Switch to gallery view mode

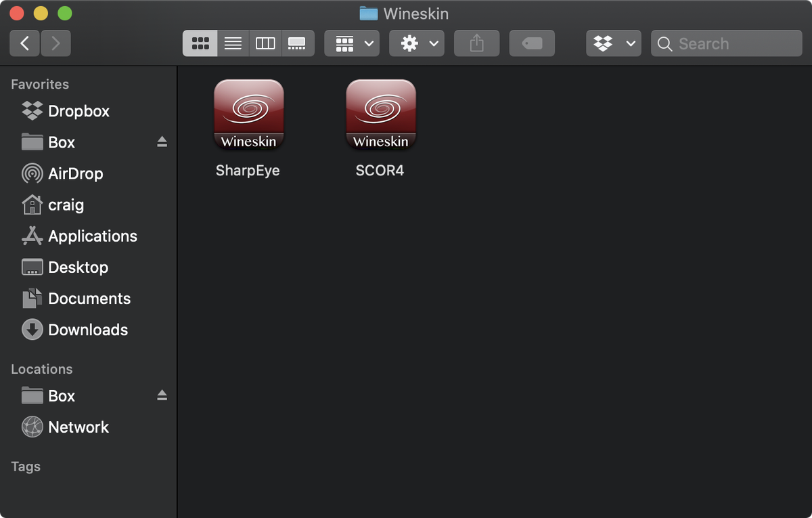coord(297,43)
